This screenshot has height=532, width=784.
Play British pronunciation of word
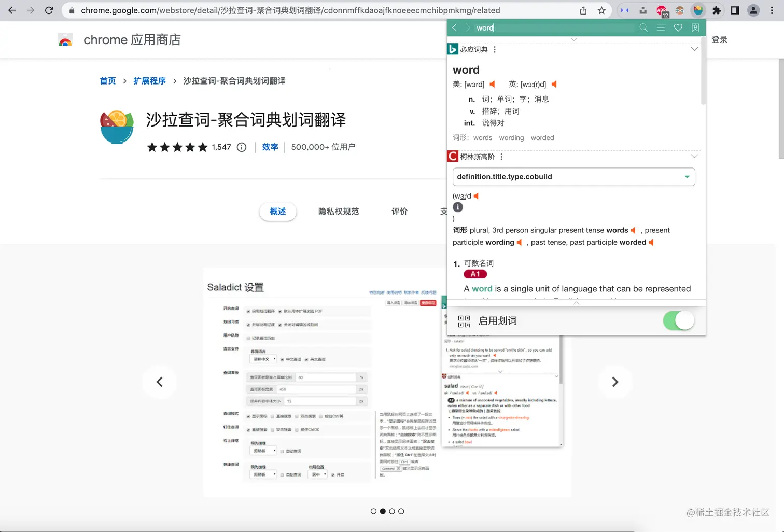(x=554, y=84)
